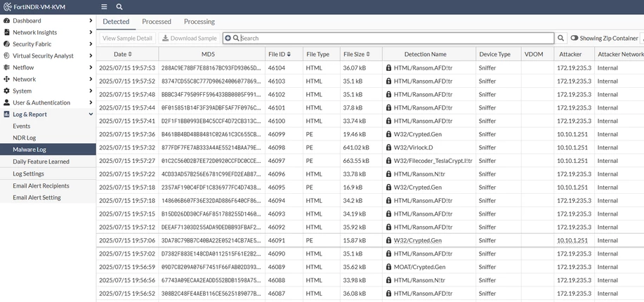This screenshot has height=302, width=644.
Task: Click the Virtual Security Analyst icon
Action: (6, 55)
